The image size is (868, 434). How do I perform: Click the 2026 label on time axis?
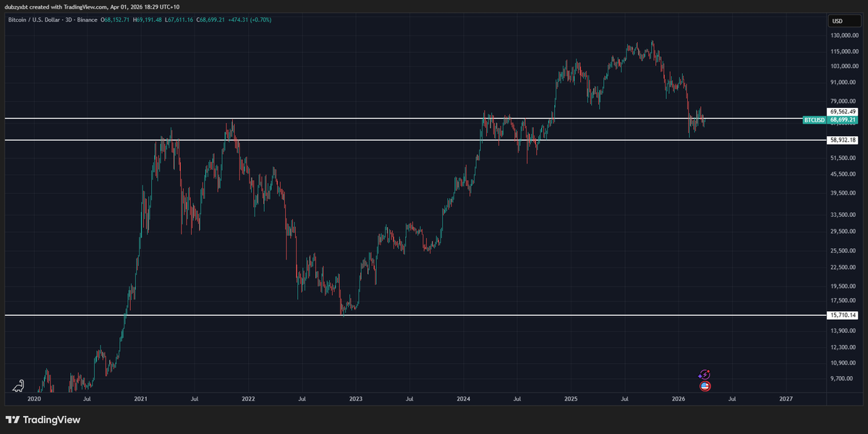[678, 399]
